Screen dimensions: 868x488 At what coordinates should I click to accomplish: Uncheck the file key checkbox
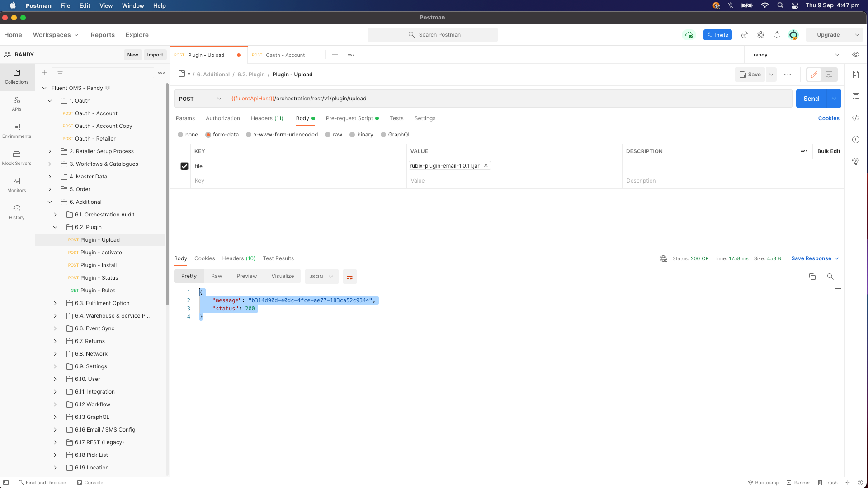point(184,166)
